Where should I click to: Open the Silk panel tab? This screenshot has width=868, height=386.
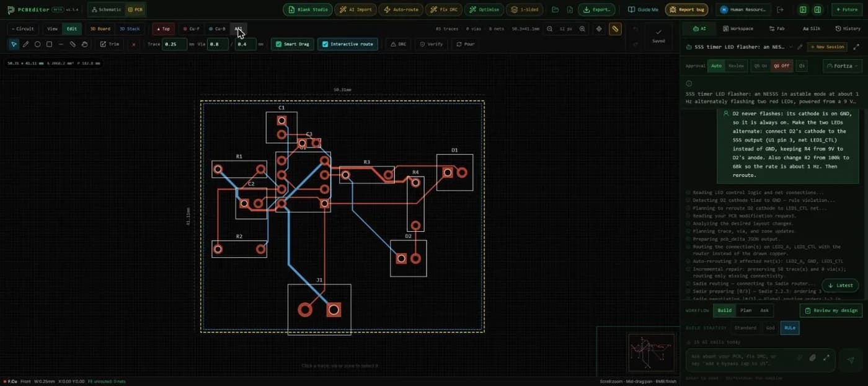[x=811, y=29]
